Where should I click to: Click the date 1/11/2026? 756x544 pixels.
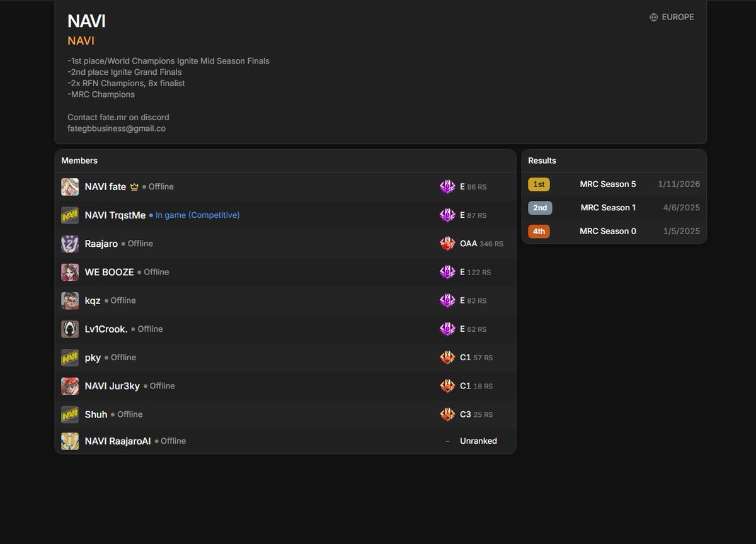(679, 184)
